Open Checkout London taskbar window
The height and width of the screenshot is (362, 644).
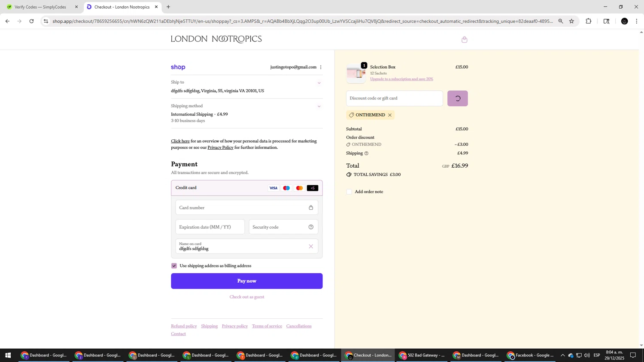(368, 355)
